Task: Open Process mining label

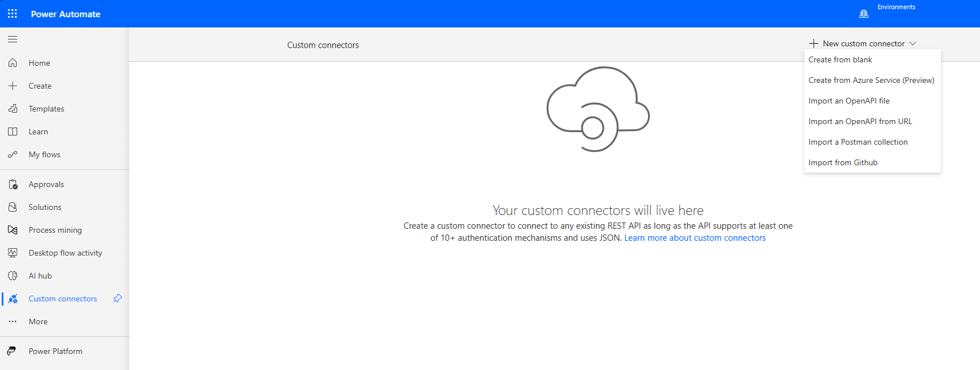Action: (x=56, y=230)
